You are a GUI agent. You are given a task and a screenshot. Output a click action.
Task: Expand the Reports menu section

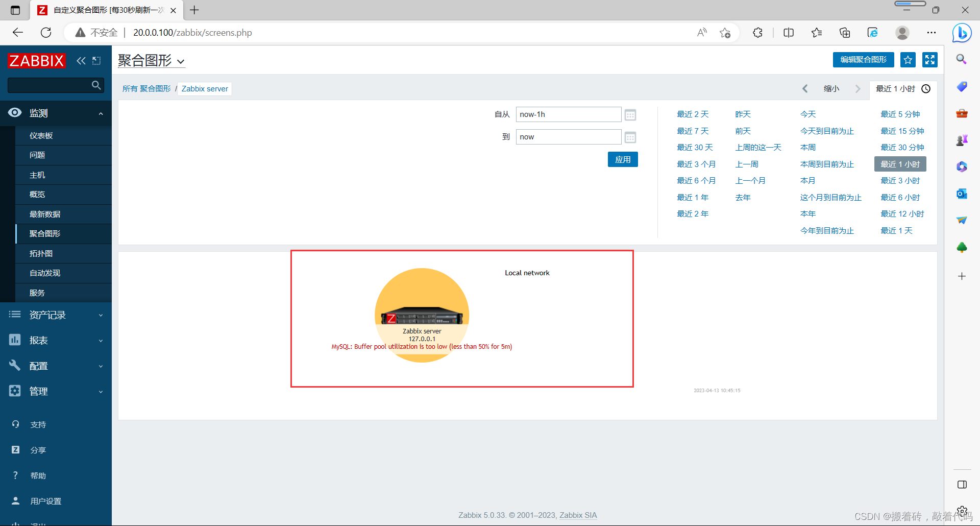click(x=56, y=340)
